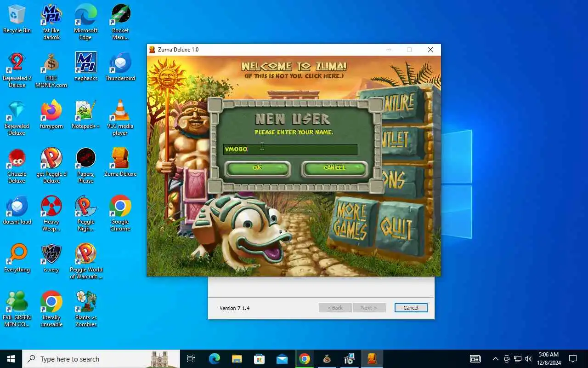Confirm the new user name with OK
Screen dimensions: 588x368
click(257, 168)
